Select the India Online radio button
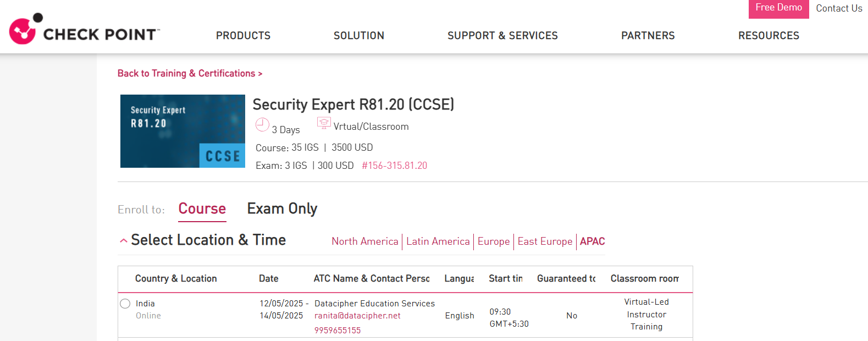This screenshot has height=341, width=868. point(125,304)
